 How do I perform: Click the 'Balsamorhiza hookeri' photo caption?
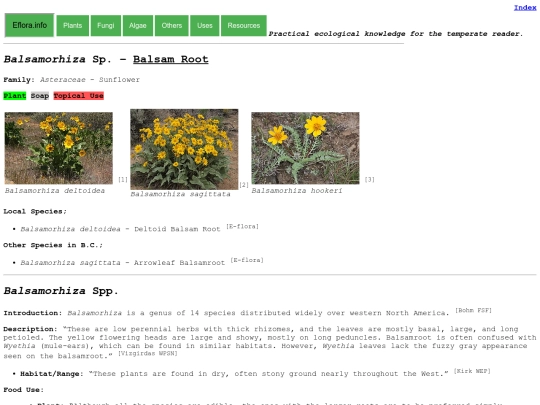(x=297, y=191)
